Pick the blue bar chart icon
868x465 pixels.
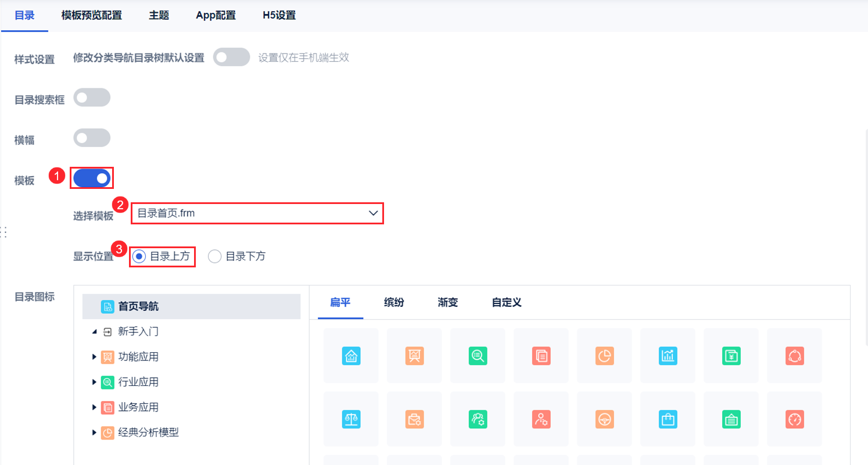point(668,356)
